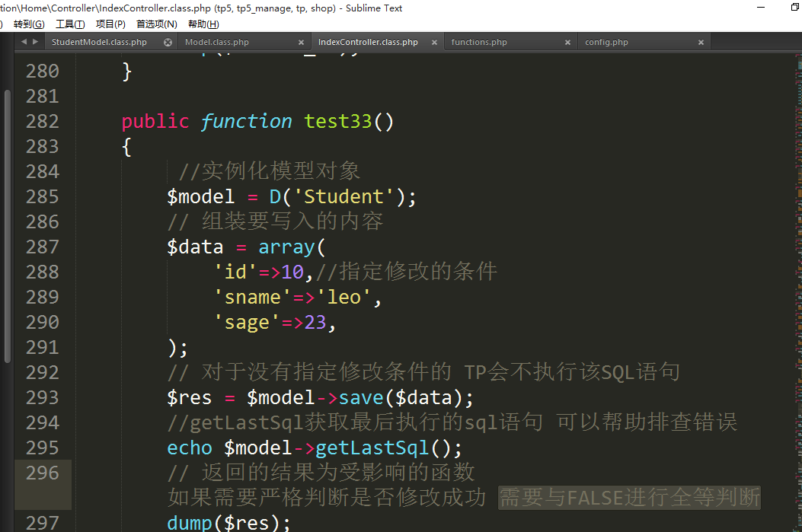The image size is (802, 532).
Task: Expand the 项目(P) menu
Action: pyautogui.click(x=110, y=24)
